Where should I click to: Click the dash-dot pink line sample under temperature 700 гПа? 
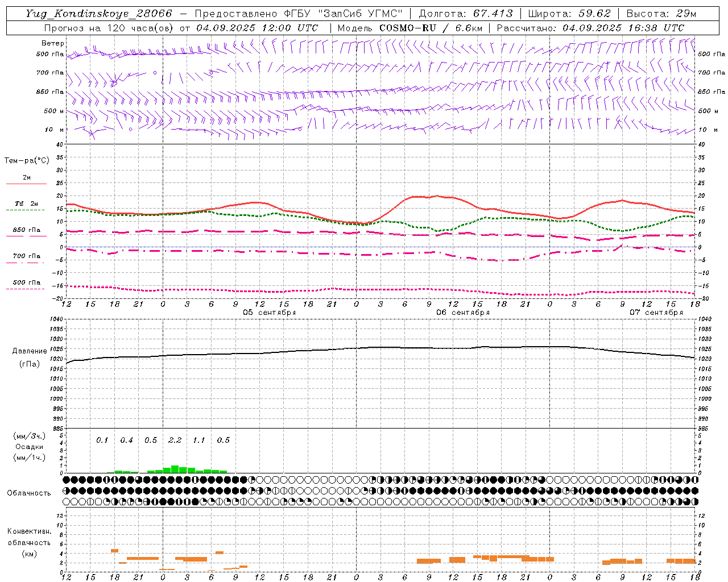26,263
